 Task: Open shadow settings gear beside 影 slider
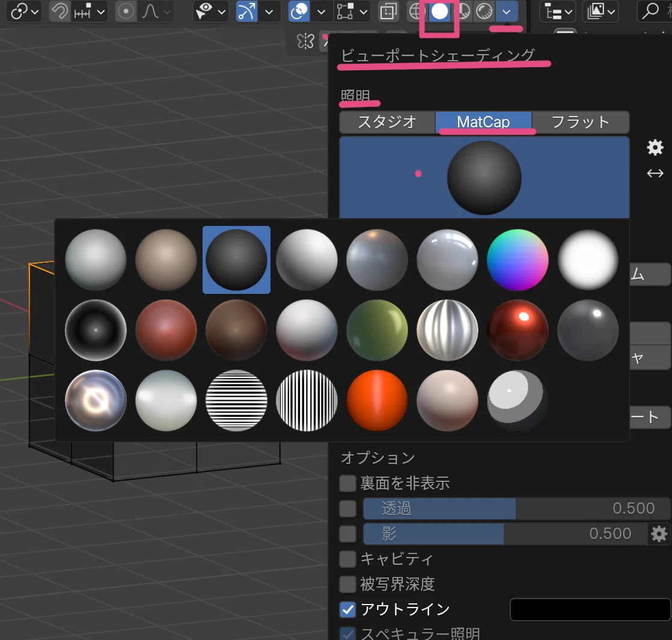tap(659, 534)
